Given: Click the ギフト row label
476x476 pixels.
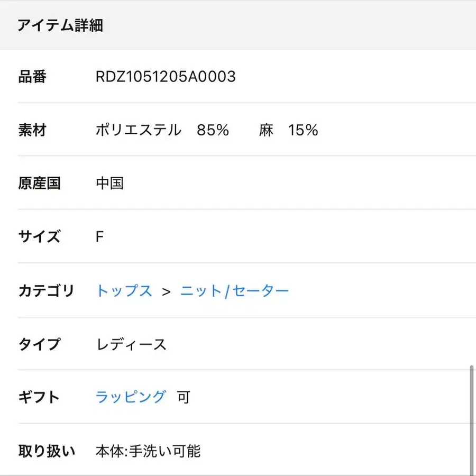Looking at the screenshot, I should (x=40, y=397).
